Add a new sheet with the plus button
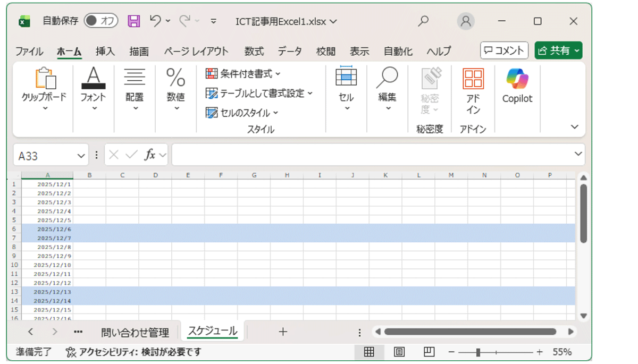Screen dimensions: 638x364 click(x=283, y=331)
